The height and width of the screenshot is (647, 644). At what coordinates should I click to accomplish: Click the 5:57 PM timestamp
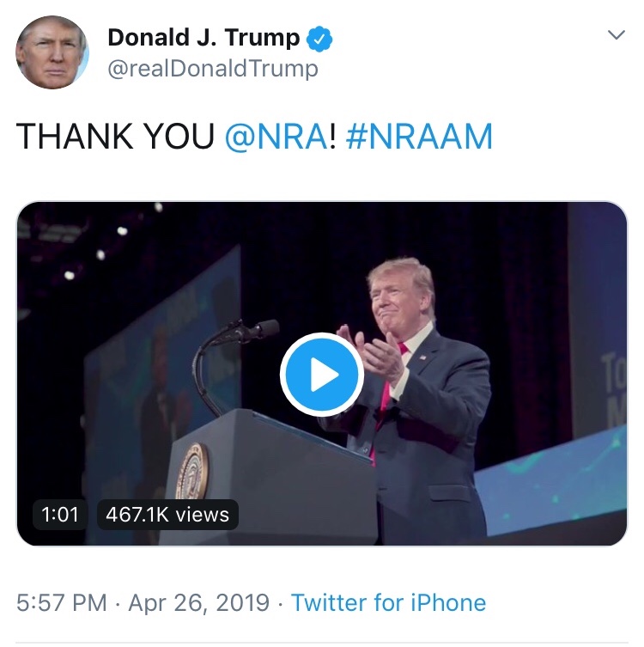point(64,602)
